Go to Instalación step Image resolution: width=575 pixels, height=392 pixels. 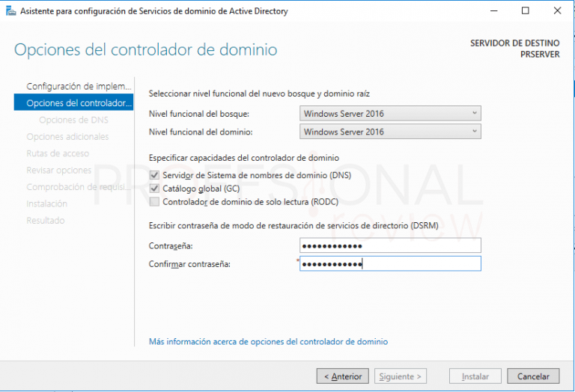pyautogui.click(x=46, y=203)
